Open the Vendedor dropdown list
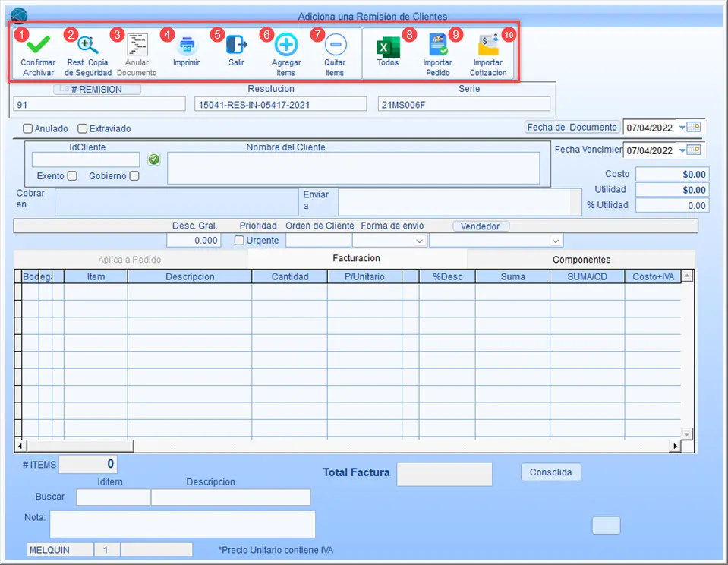Screen dimensions: 728x565 pos(555,241)
